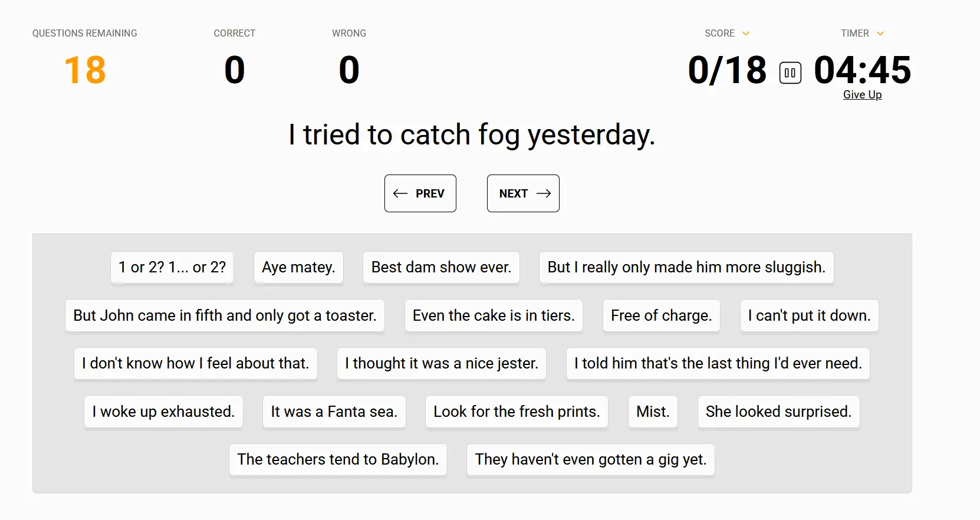
Task: Select "I thought it was a nice jester."
Action: [x=442, y=364]
